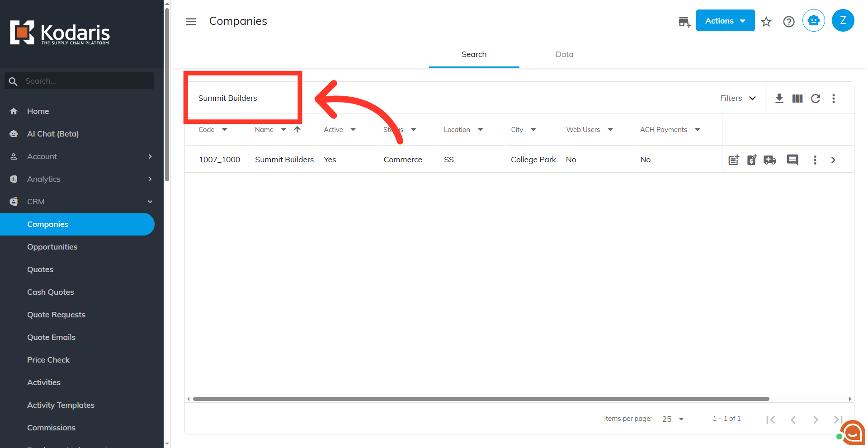868x448 pixels.
Task: Open the Actions dropdown button
Action: pyautogui.click(x=725, y=20)
